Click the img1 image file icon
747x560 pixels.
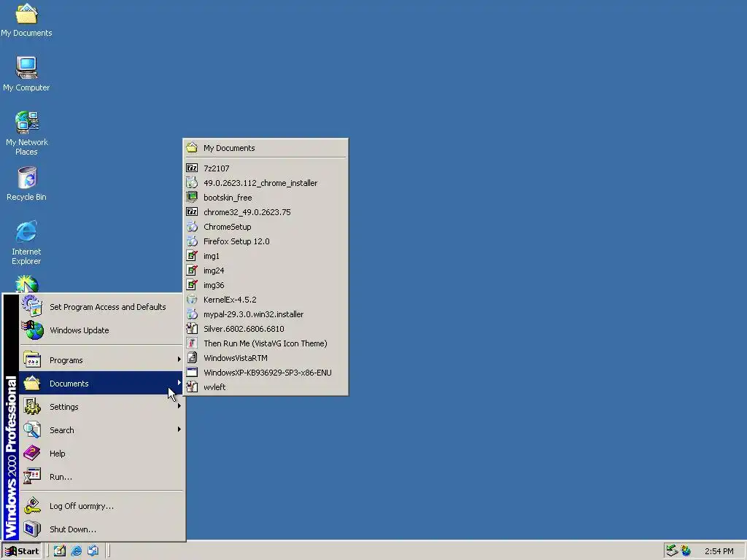pos(192,256)
